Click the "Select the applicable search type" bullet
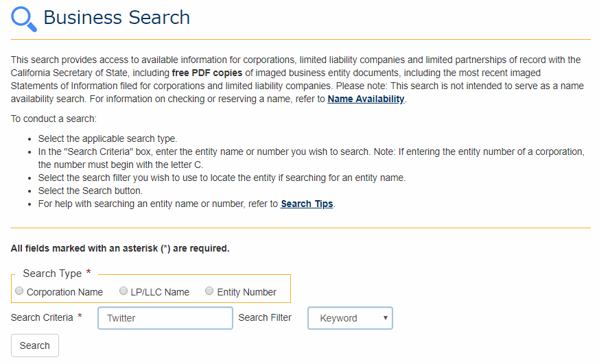This screenshot has width=599, height=364. [108, 138]
